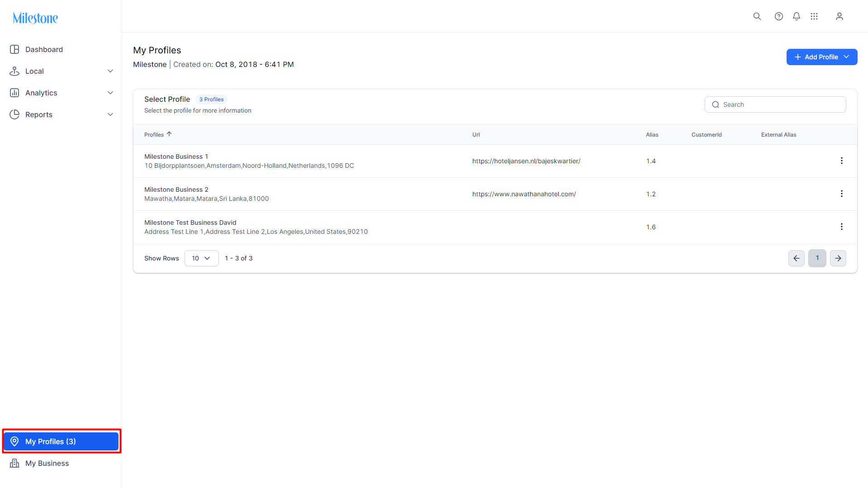Viewport: 868px width, 488px height.
Task: Open the header search icon
Action: click(x=757, y=16)
